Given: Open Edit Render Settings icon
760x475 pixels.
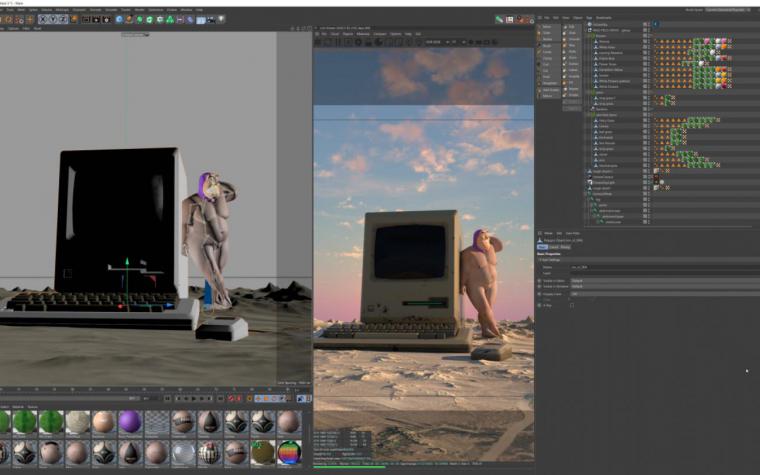Looking at the screenshot, I should coord(106,19).
